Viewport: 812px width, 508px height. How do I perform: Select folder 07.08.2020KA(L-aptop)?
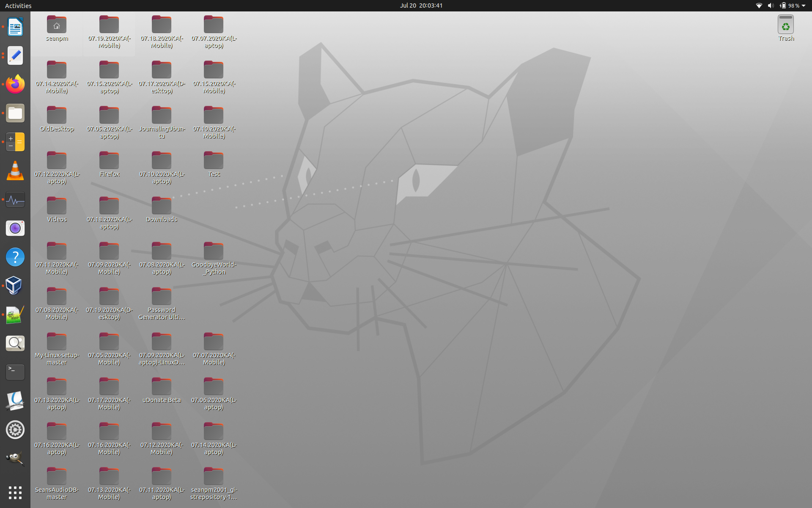point(162,258)
